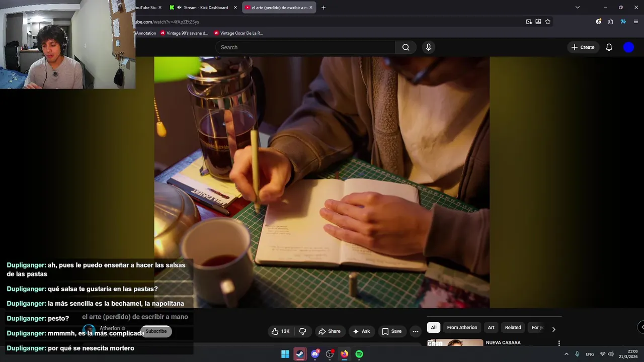The width and height of the screenshot is (644, 362).
Task: Open Windows Start menu
Action: (x=285, y=354)
